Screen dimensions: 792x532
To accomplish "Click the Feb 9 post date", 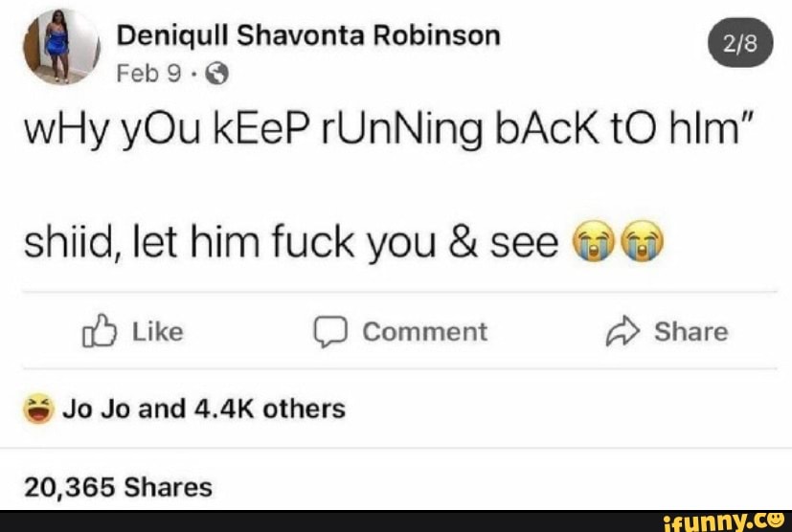I will click(x=148, y=74).
